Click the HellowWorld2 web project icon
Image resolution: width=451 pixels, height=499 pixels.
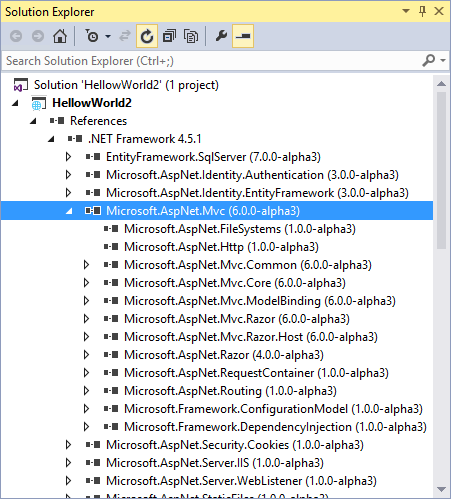pos(39,103)
